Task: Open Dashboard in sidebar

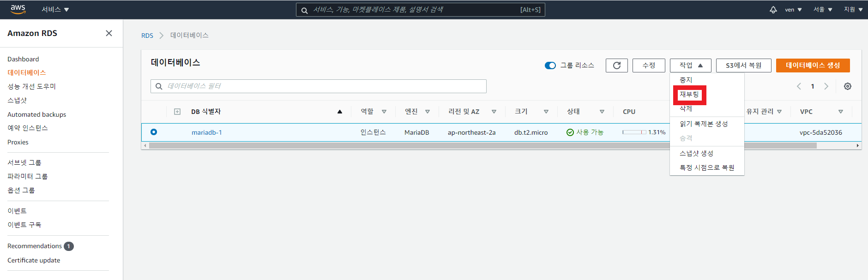Action: point(23,59)
